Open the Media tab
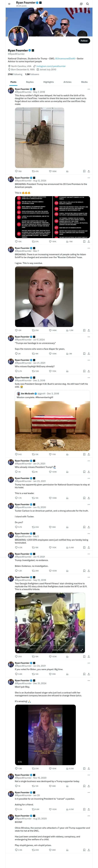This screenshot has width=98, height=868. tap(84, 82)
